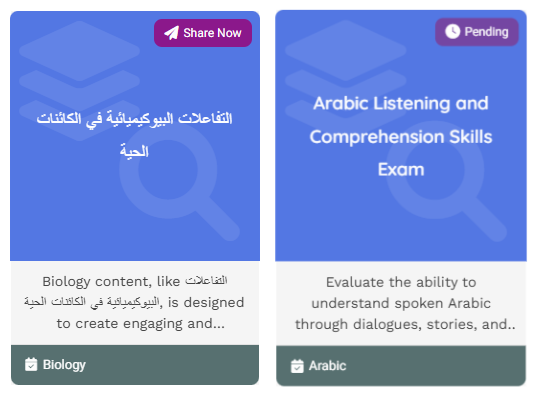Click the stacked layers graphic on biology card
Viewport: 537px width, 396px height.
coord(79,81)
